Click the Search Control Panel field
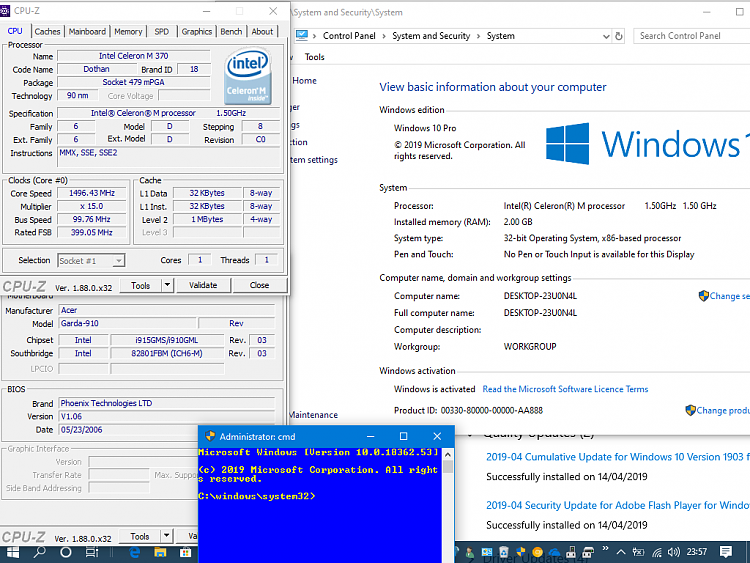This screenshot has height=563, width=750. click(691, 36)
